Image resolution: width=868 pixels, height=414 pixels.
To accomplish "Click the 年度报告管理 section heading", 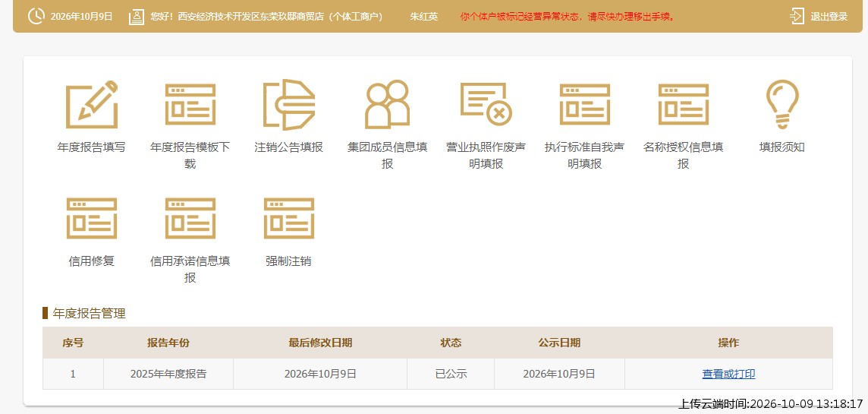I will click(89, 314).
